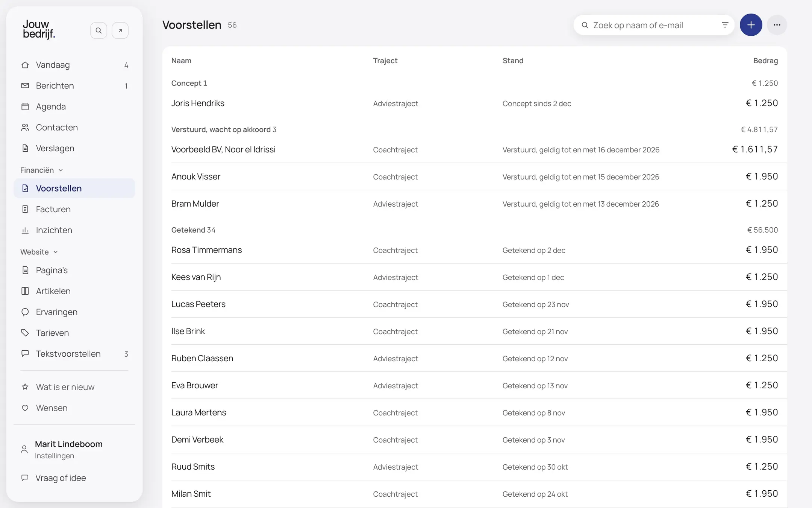Open Marit Lindeboom Instellingen
Viewport: 812px width, 508px height.
coord(74,449)
